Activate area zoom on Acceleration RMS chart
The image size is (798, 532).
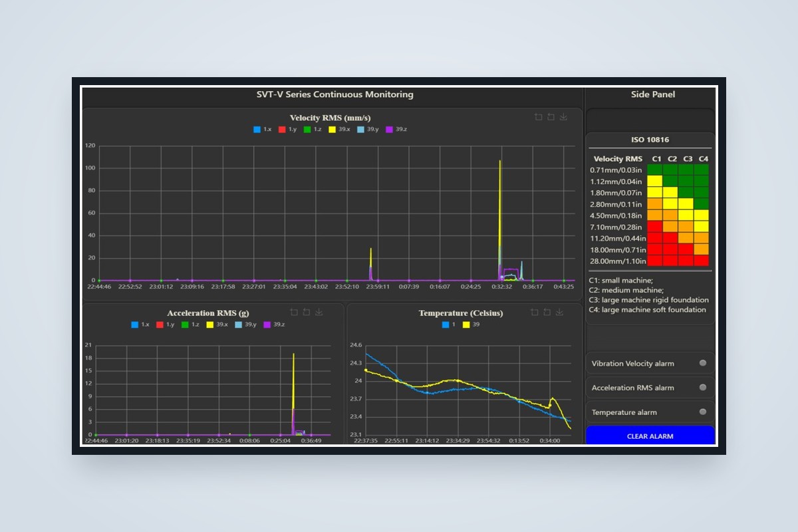294,312
